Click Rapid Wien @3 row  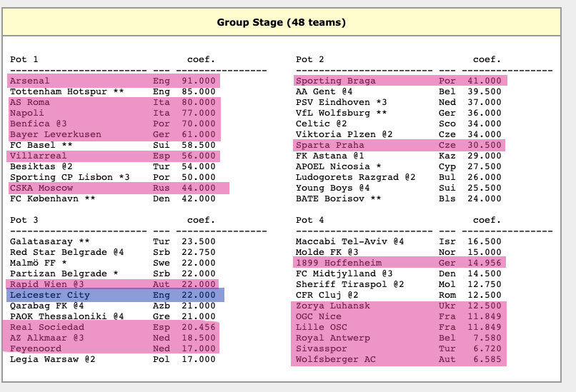point(112,284)
